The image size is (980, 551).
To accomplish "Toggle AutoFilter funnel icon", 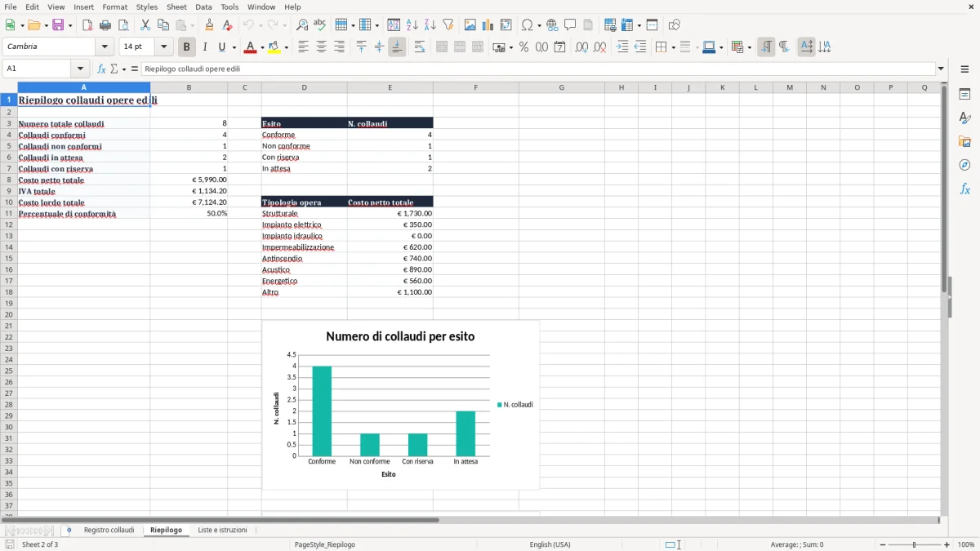I will tap(448, 25).
